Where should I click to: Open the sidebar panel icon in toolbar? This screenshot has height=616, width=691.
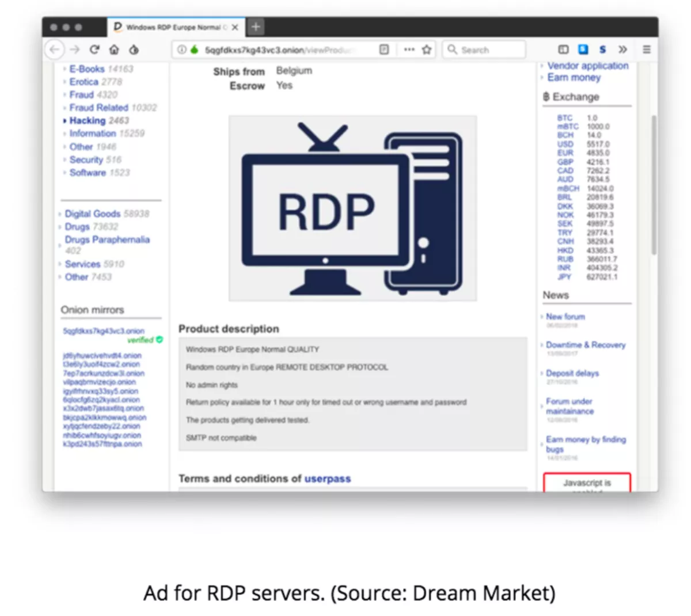[x=564, y=50]
